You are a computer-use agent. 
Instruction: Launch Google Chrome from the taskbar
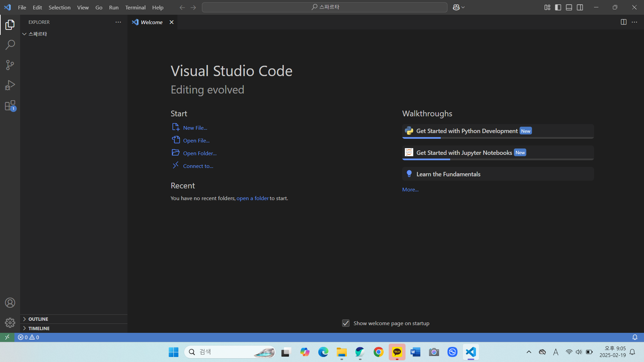(378, 352)
